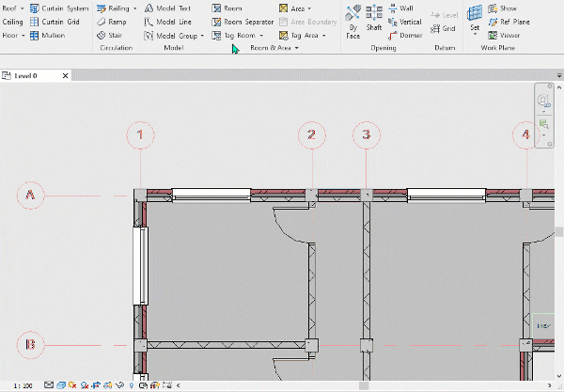Expand the Room & Area panel arrow

click(x=297, y=48)
